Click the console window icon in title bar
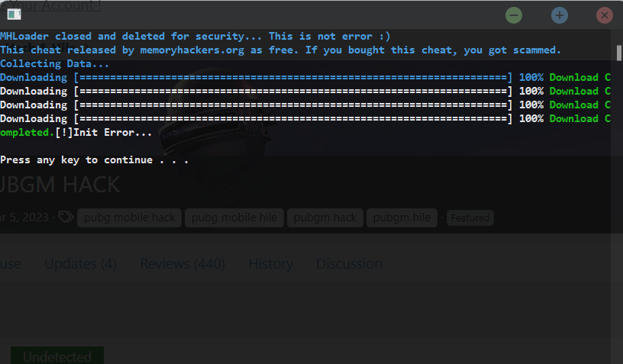 pyautogui.click(x=14, y=14)
